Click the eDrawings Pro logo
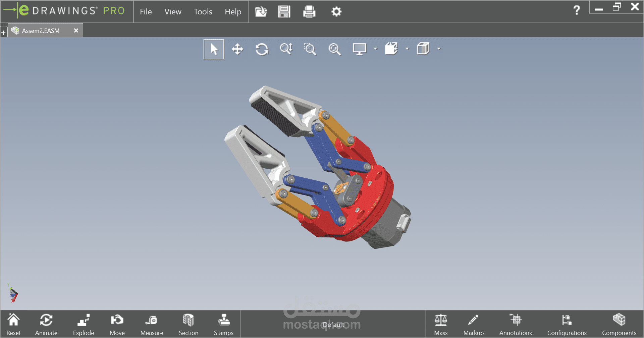The width and height of the screenshot is (644, 338). click(x=64, y=11)
